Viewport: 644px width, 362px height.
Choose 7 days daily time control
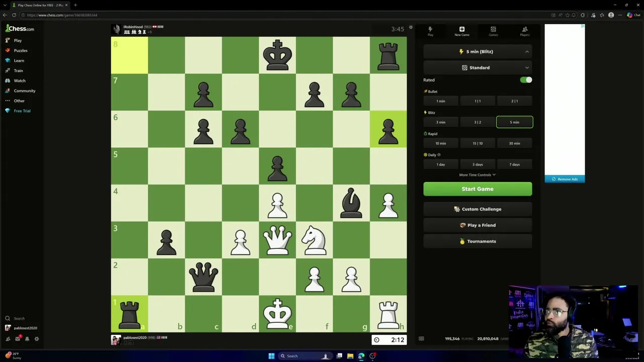(x=514, y=164)
